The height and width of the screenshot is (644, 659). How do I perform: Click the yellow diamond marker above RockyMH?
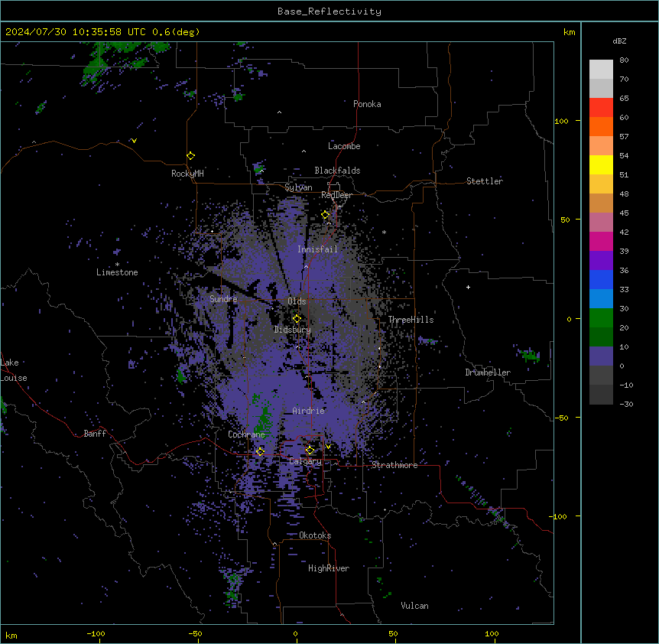[x=191, y=156]
